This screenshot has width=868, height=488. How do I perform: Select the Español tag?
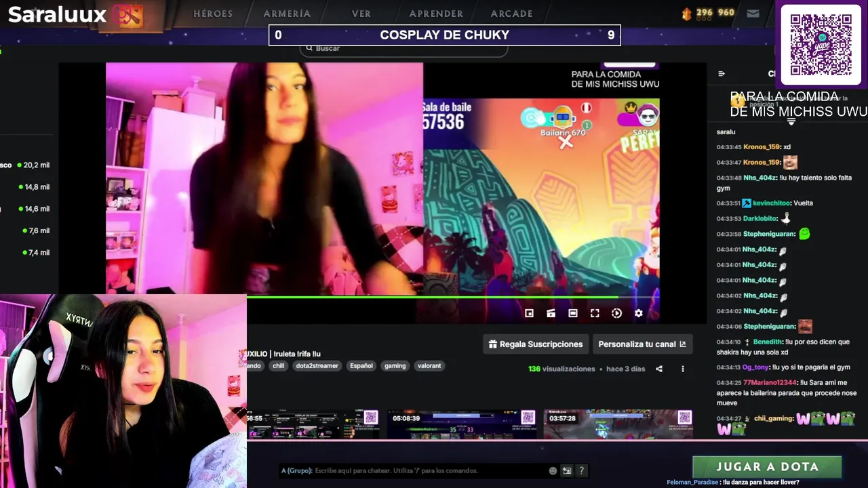[361, 366]
